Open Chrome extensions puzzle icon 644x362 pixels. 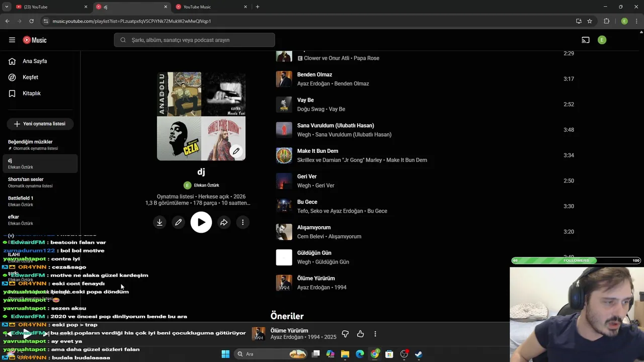pos(606,21)
